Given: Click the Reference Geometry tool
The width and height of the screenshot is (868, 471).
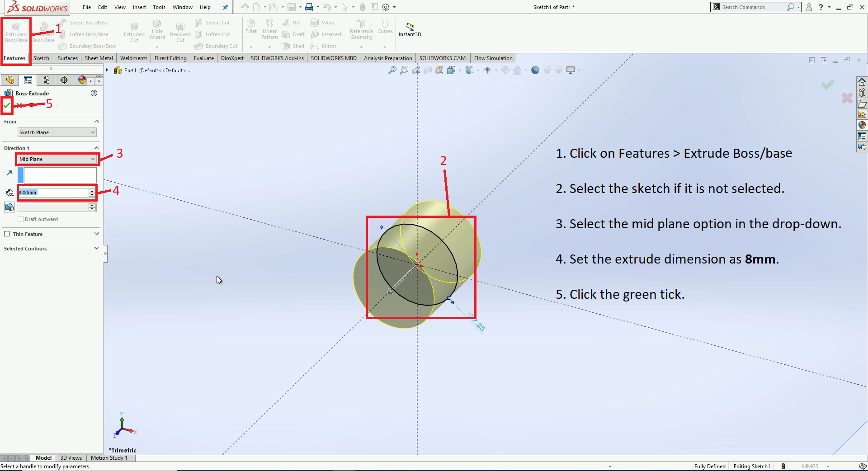Looking at the screenshot, I should [361, 29].
